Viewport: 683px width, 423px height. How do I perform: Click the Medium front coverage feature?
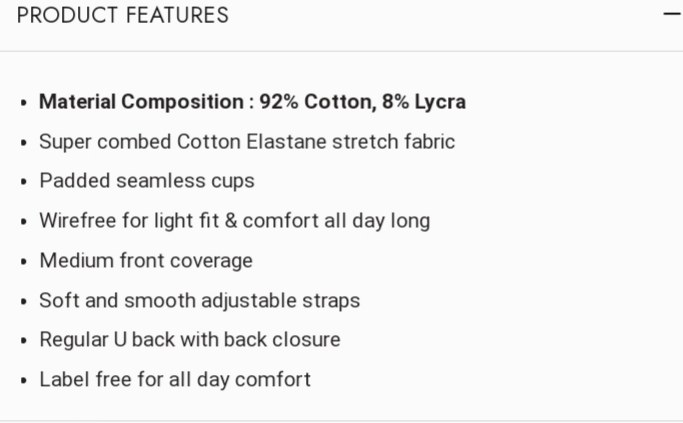(x=146, y=261)
